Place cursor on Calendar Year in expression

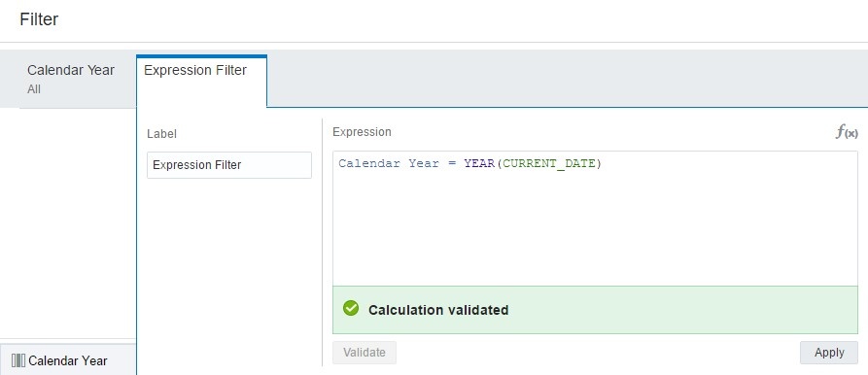point(389,164)
